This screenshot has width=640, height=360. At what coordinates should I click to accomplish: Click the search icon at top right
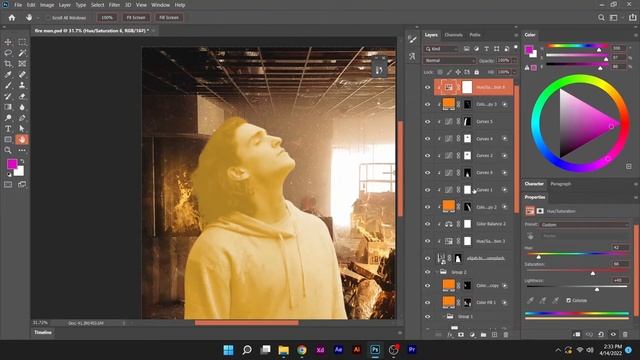601,18
